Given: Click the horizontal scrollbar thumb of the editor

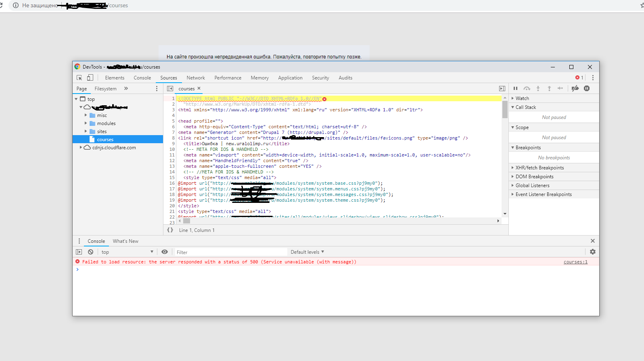Looking at the screenshot, I should (186, 221).
